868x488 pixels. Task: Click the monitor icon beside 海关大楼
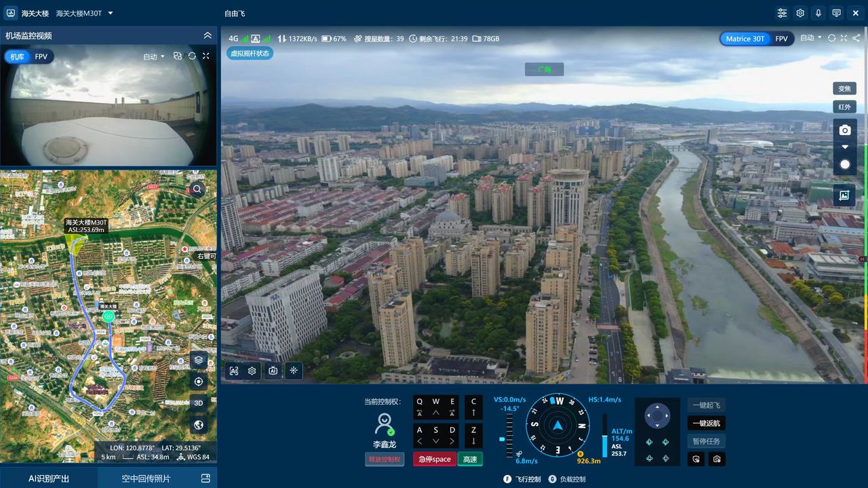click(11, 13)
